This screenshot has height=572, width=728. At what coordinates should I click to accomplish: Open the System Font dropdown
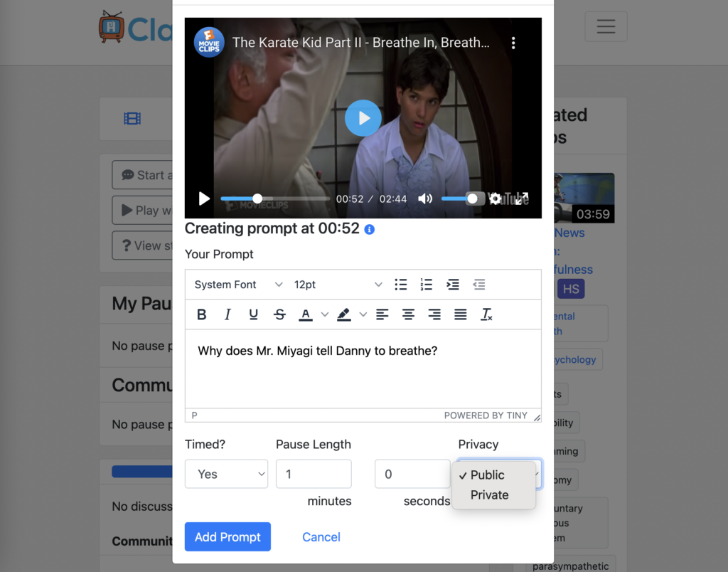click(238, 285)
